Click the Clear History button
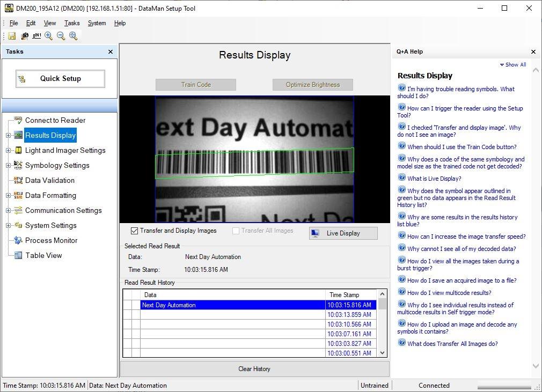This screenshot has width=542, height=392. 254,369
